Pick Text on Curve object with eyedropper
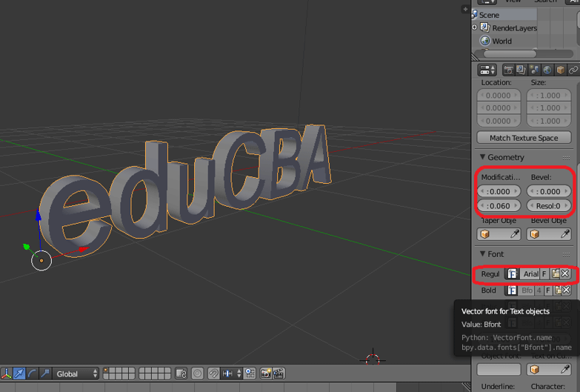This screenshot has width=580, height=392. (x=565, y=370)
